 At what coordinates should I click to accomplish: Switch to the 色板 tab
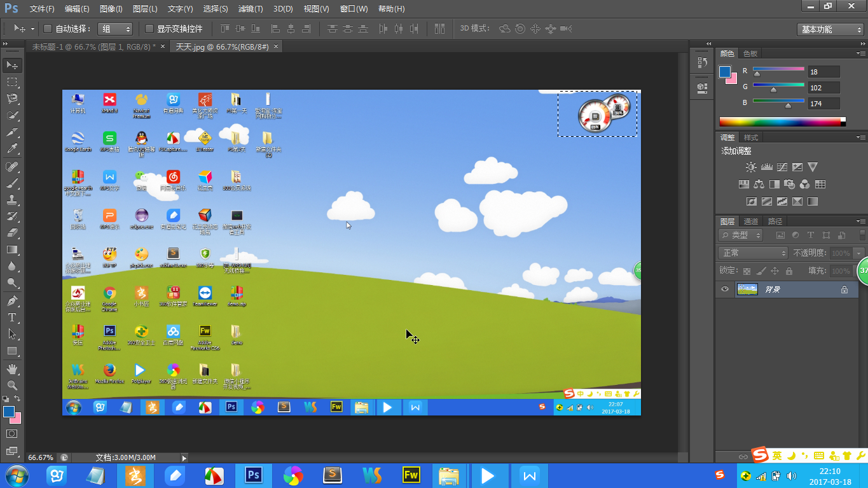[x=750, y=53]
